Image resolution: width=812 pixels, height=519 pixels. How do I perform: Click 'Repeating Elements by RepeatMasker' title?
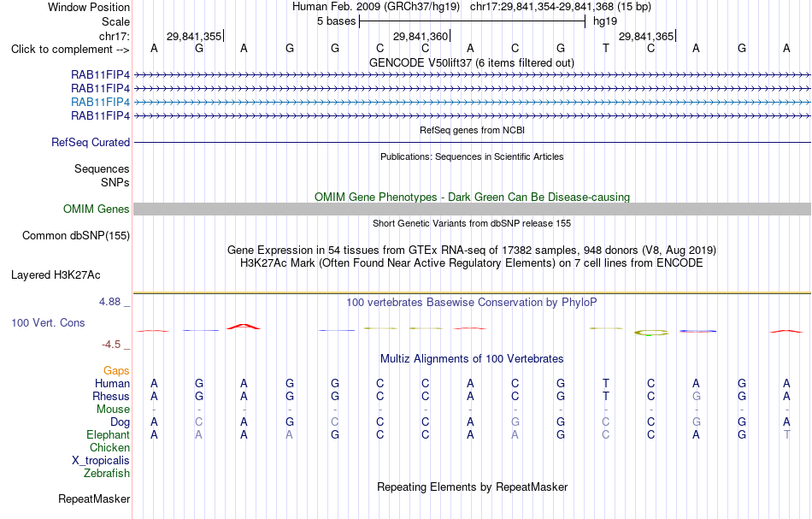coord(472,487)
